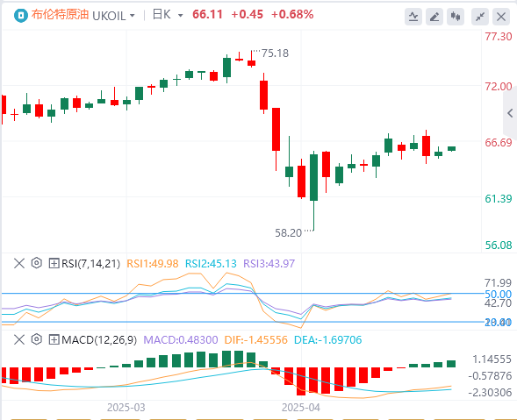This screenshot has height=420, width=517.
Task: Click the percent change +0.68%
Action: coord(292,15)
